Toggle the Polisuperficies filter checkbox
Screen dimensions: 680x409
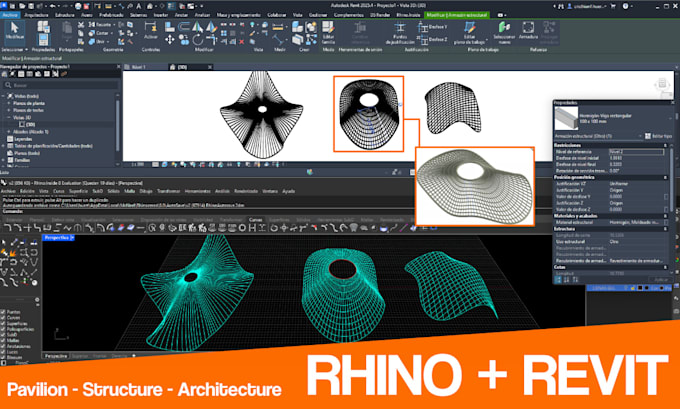pyautogui.click(x=3, y=329)
